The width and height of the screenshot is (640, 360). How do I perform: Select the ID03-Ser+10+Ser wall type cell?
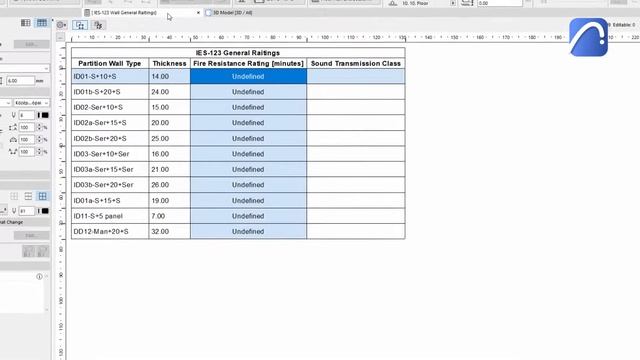pyautogui.click(x=110, y=154)
